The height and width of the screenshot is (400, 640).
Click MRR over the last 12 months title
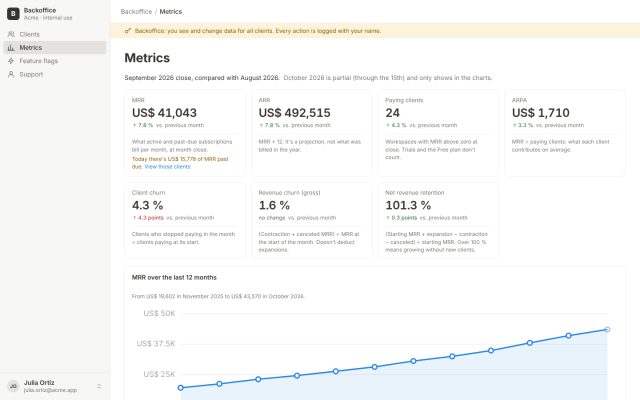(x=174, y=278)
